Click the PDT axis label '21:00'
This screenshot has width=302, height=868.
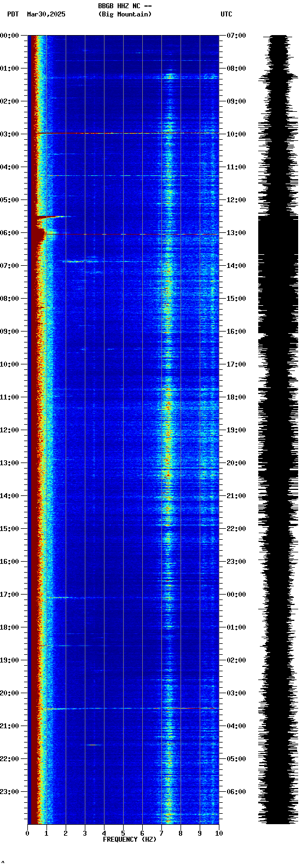tap(9, 726)
